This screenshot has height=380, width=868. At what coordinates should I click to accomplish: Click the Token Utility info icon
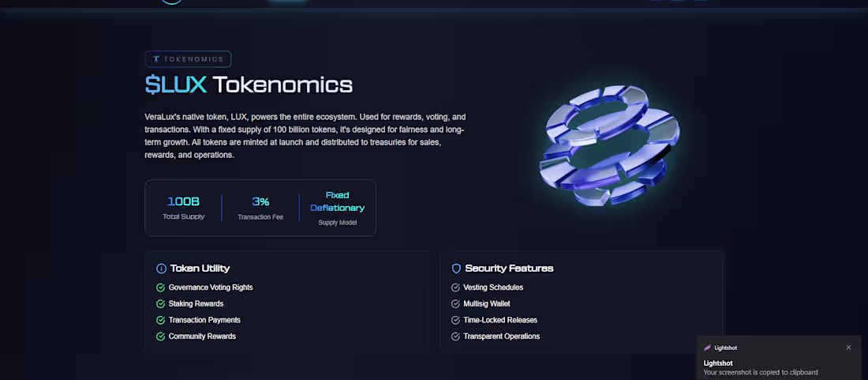(161, 269)
